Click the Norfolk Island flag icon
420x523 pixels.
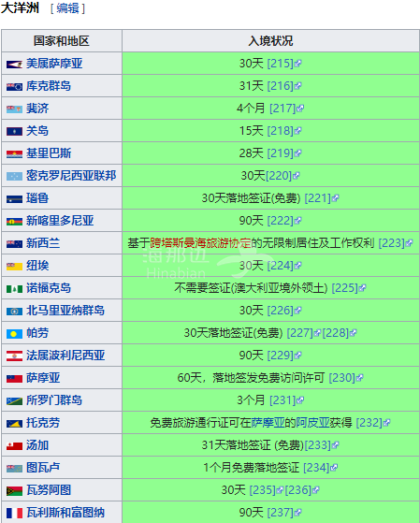14,289
